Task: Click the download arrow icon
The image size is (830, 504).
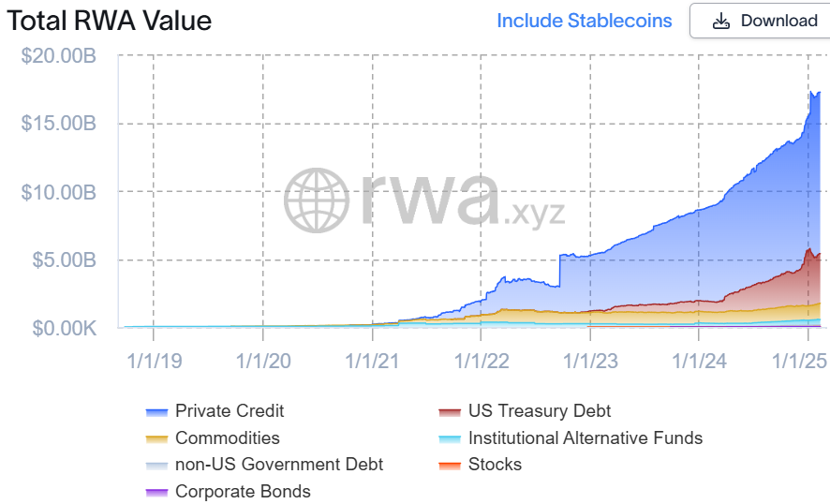Action: [x=720, y=21]
